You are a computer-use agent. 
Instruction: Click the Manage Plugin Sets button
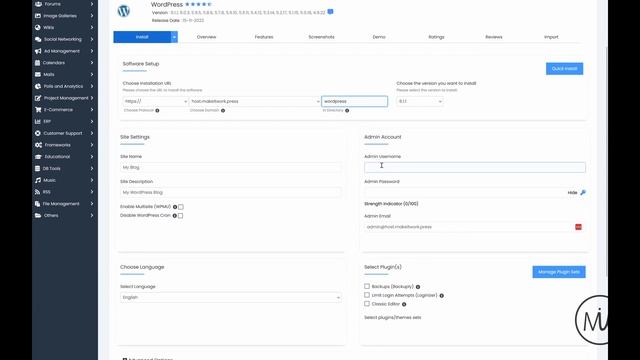coord(559,272)
